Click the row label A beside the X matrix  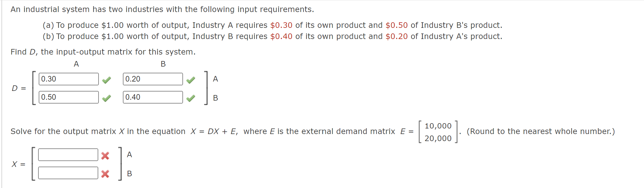[x=129, y=155]
